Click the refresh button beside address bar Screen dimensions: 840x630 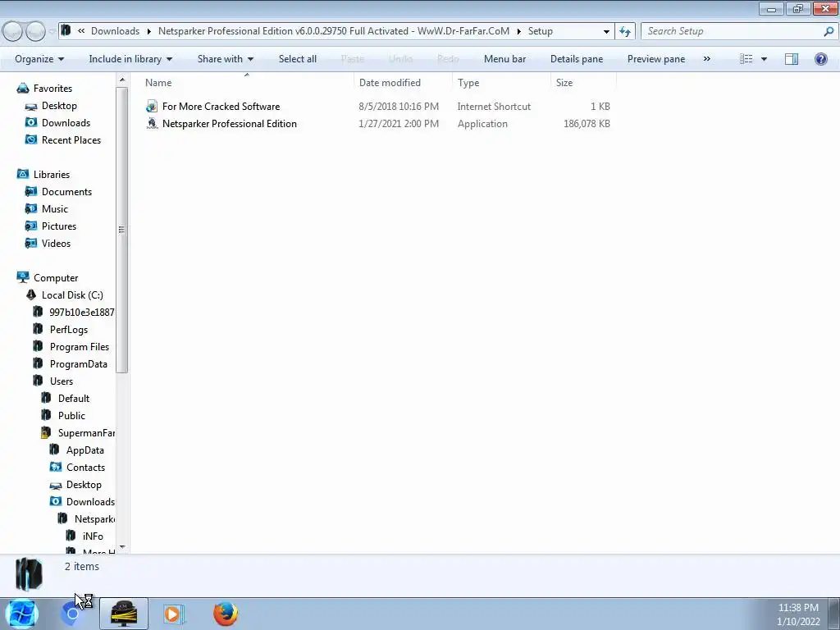624,31
